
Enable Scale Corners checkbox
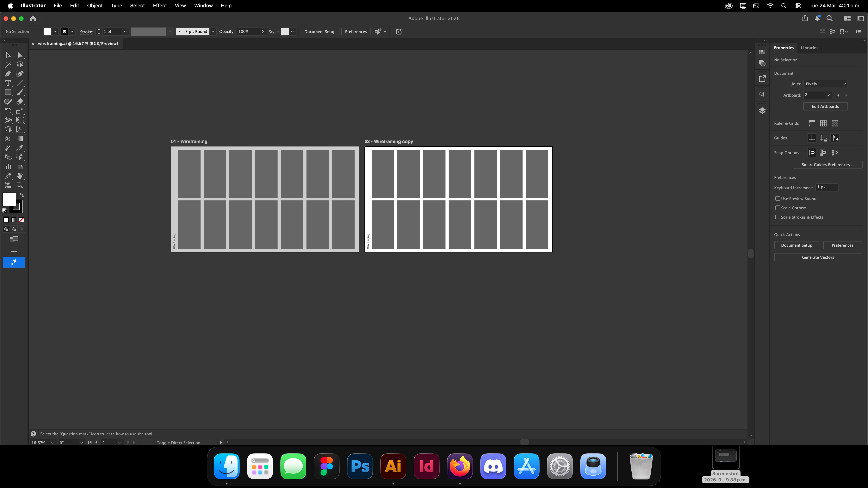[x=778, y=208]
